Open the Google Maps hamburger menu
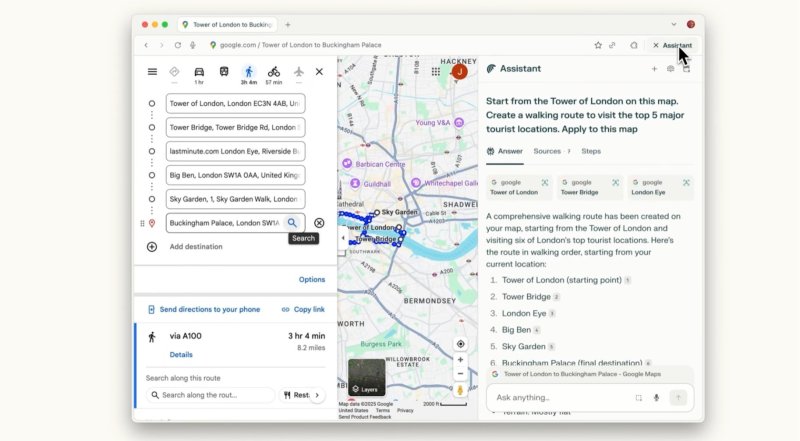 click(152, 72)
